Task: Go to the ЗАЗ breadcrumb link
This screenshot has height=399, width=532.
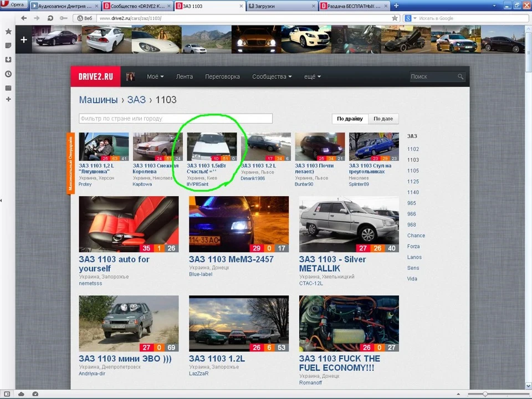Action: tap(136, 100)
